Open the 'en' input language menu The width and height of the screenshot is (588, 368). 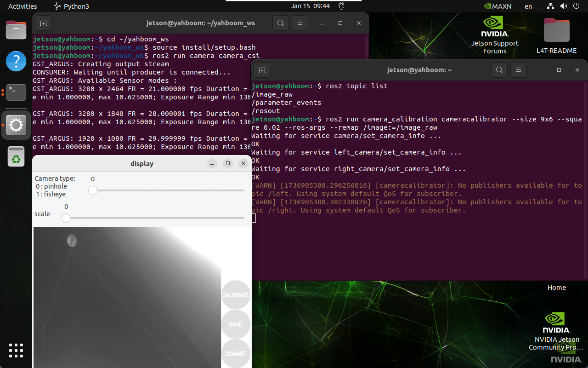tap(528, 6)
